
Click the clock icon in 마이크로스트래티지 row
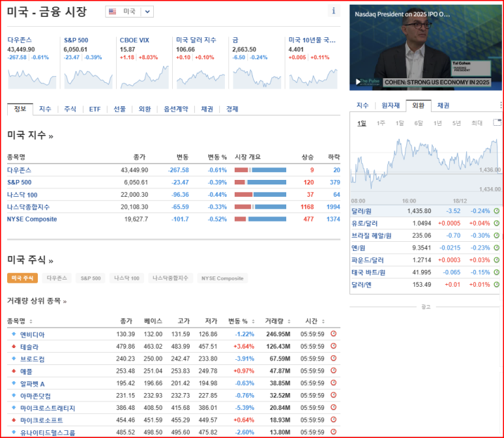click(333, 407)
